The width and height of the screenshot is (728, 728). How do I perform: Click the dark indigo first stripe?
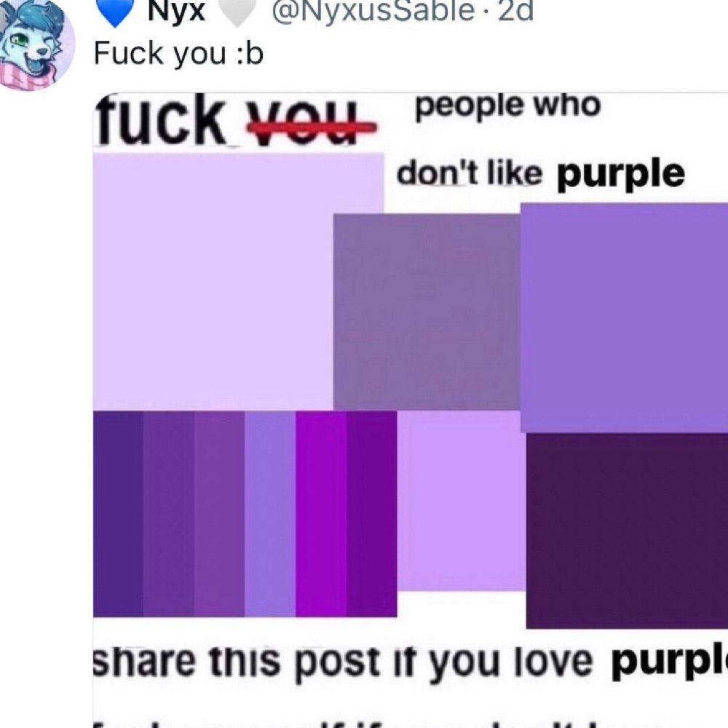(119, 514)
